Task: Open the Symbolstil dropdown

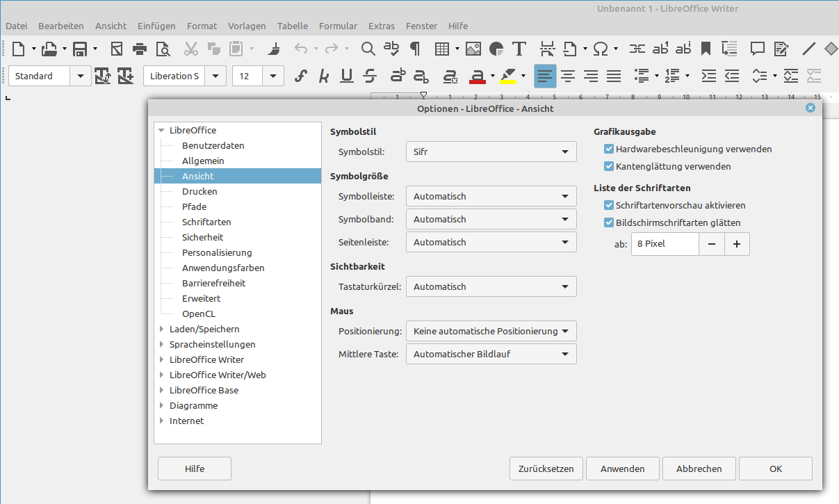Action: (x=491, y=152)
